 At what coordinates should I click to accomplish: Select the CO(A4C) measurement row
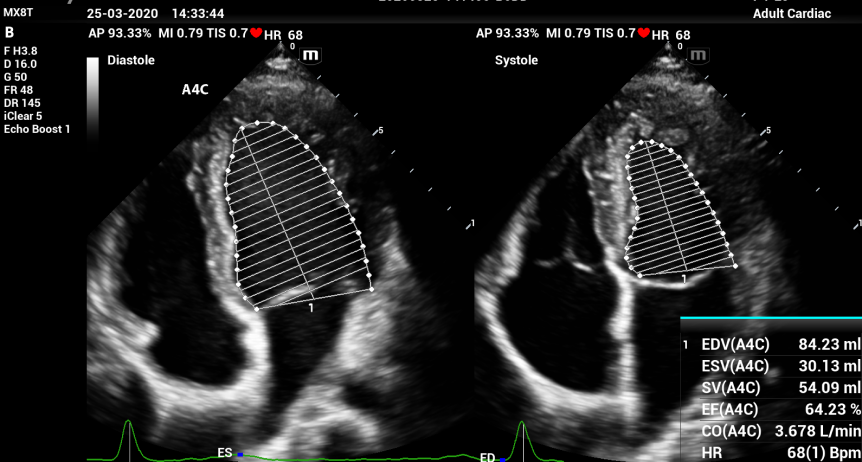pyautogui.click(x=770, y=432)
